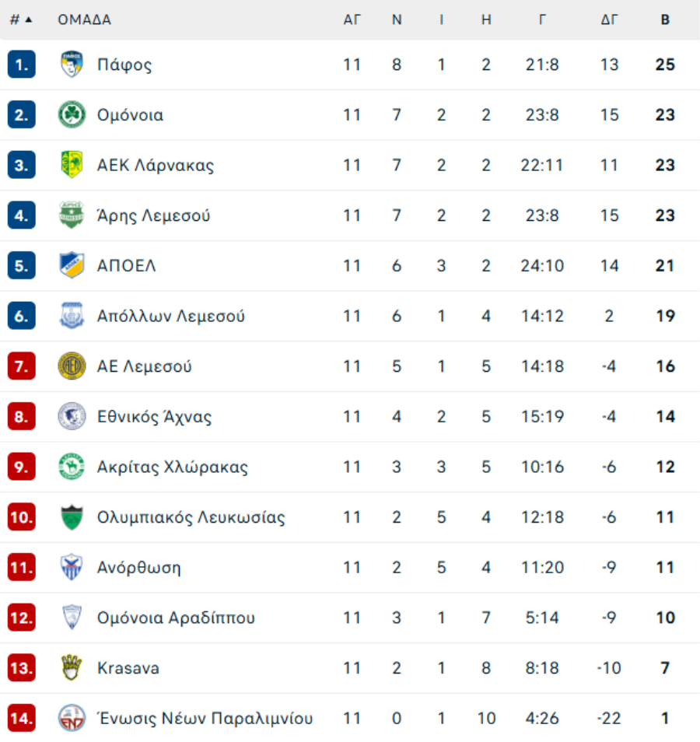Screen dimensions: 700x742
Task: Open the Ένωσις Νέων Παραλιμνίου team link
Action: pyautogui.click(x=205, y=719)
